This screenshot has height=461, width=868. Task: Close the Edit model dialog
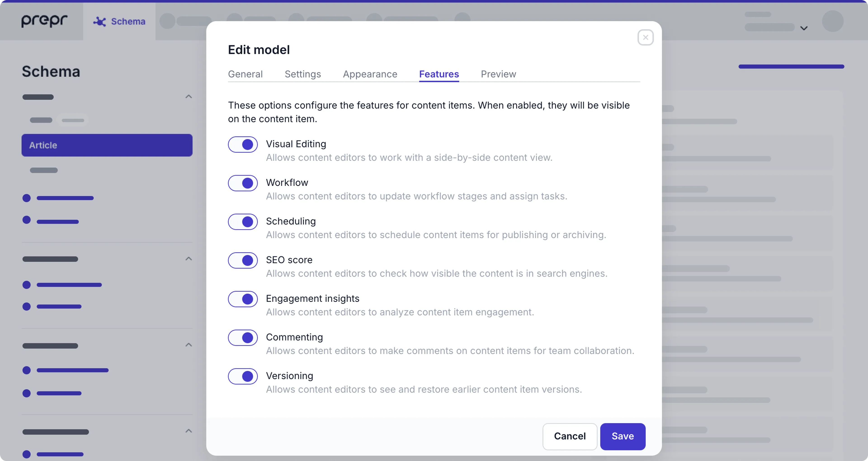[x=645, y=37]
